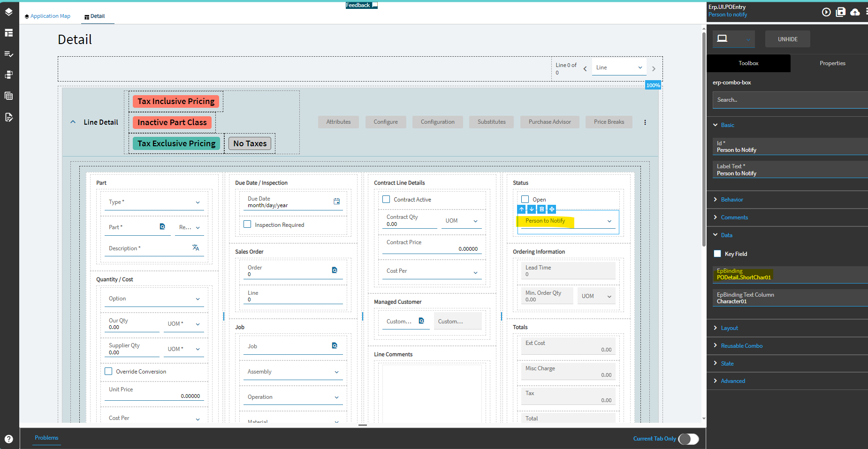Delete the selected Person to Notify component

[542, 209]
